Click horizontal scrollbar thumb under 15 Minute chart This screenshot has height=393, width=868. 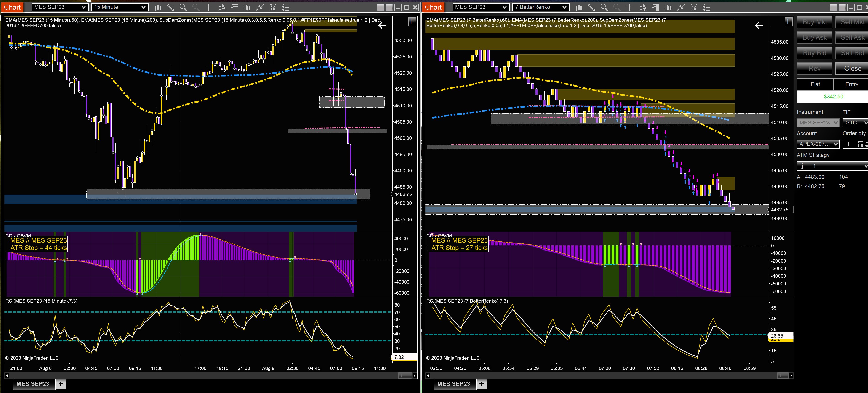pyautogui.click(x=405, y=375)
